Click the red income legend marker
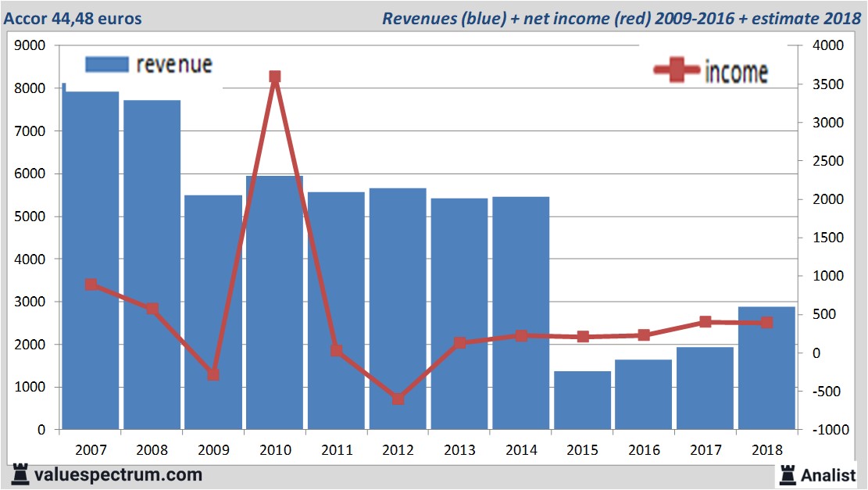The height and width of the screenshot is (490, 868). point(677,71)
